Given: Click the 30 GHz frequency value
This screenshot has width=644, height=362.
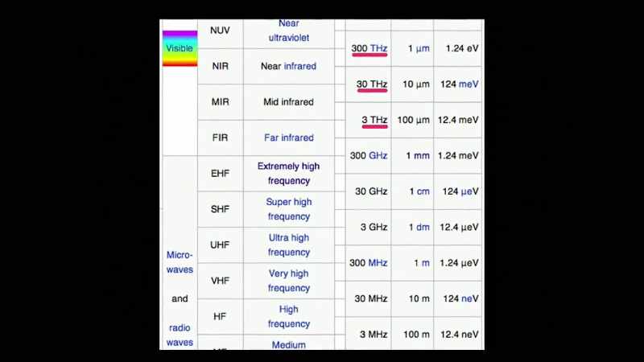Looking at the screenshot, I should [x=371, y=191].
